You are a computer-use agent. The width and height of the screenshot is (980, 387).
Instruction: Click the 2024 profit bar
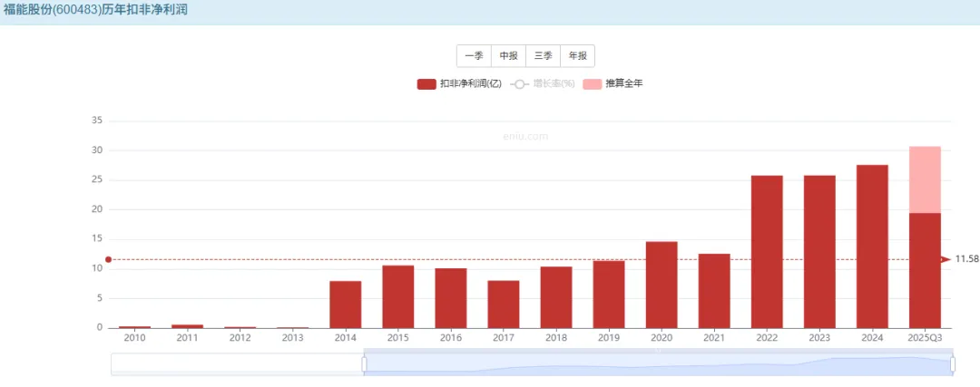pyautogui.click(x=873, y=247)
